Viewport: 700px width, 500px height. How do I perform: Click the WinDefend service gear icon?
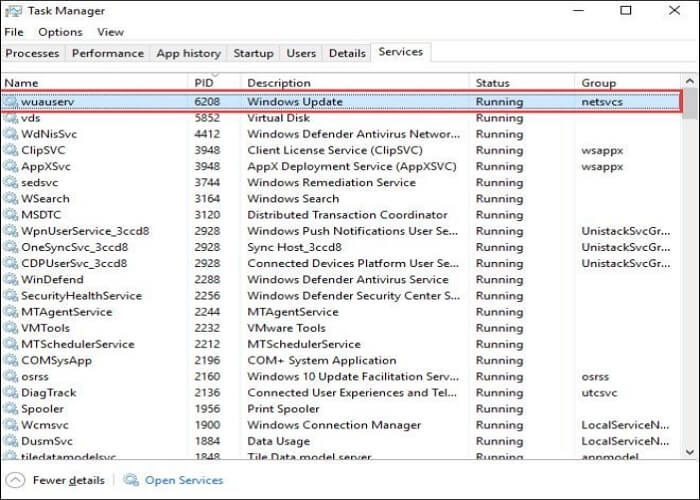11,280
